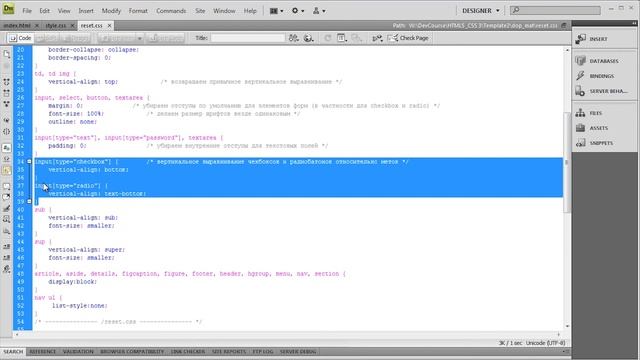Open the Validate markup icon dropdown

click(x=377, y=38)
